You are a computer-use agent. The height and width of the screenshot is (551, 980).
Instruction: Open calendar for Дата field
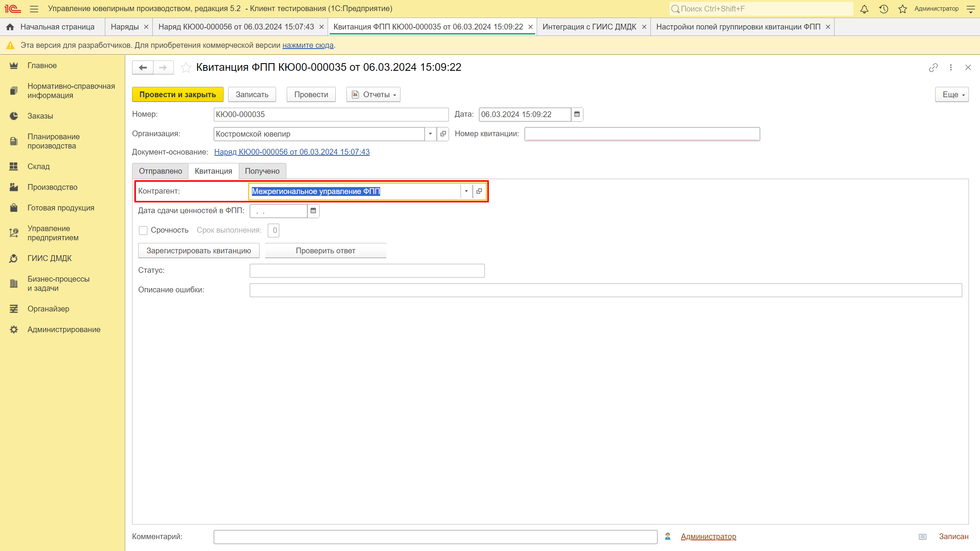pyautogui.click(x=577, y=114)
